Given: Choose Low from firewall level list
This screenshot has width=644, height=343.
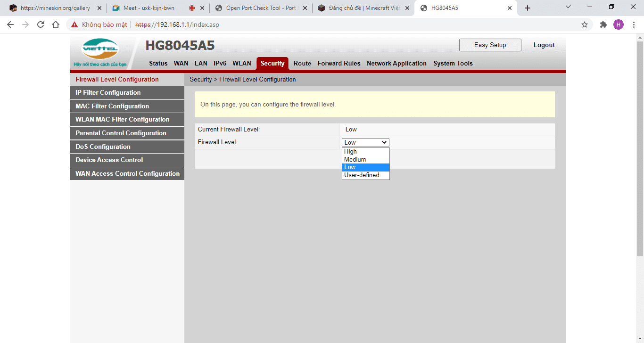Looking at the screenshot, I should pyautogui.click(x=366, y=167).
